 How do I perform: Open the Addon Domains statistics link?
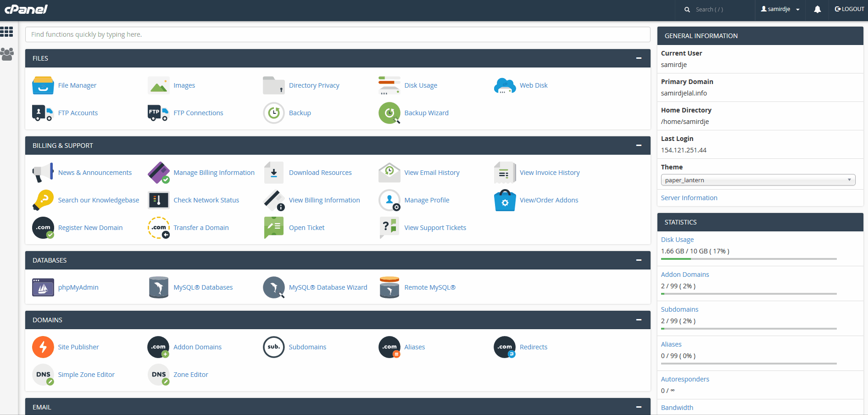pyautogui.click(x=685, y=275)
